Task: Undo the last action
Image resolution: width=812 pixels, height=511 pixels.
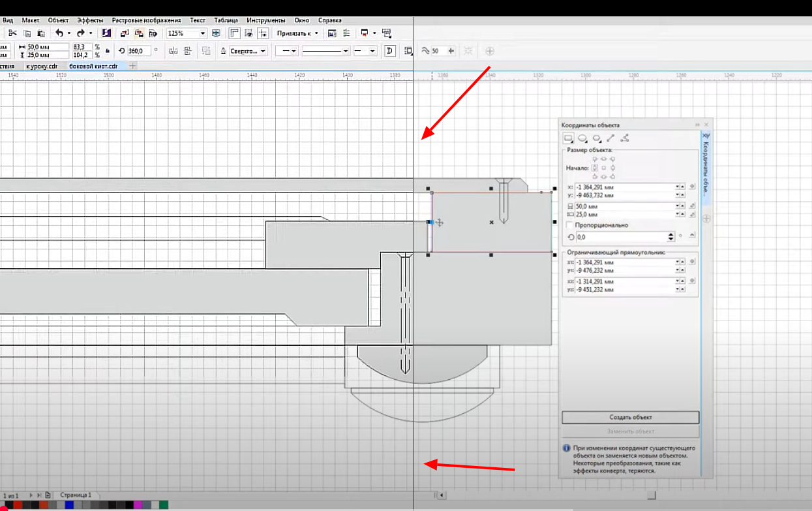Action: (59, 33)
